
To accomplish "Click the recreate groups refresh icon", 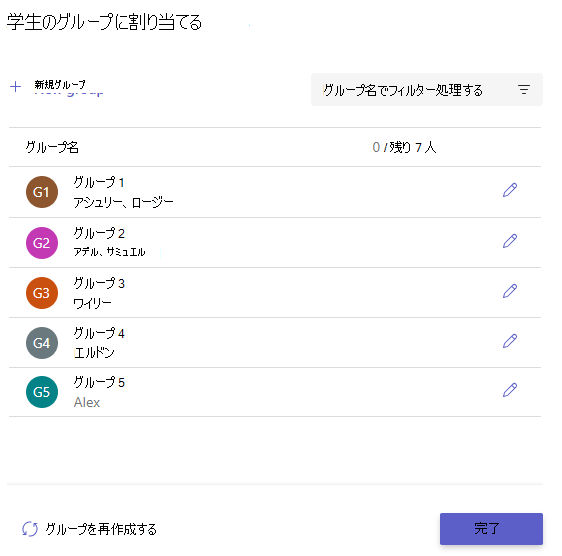I will (30, 529).
